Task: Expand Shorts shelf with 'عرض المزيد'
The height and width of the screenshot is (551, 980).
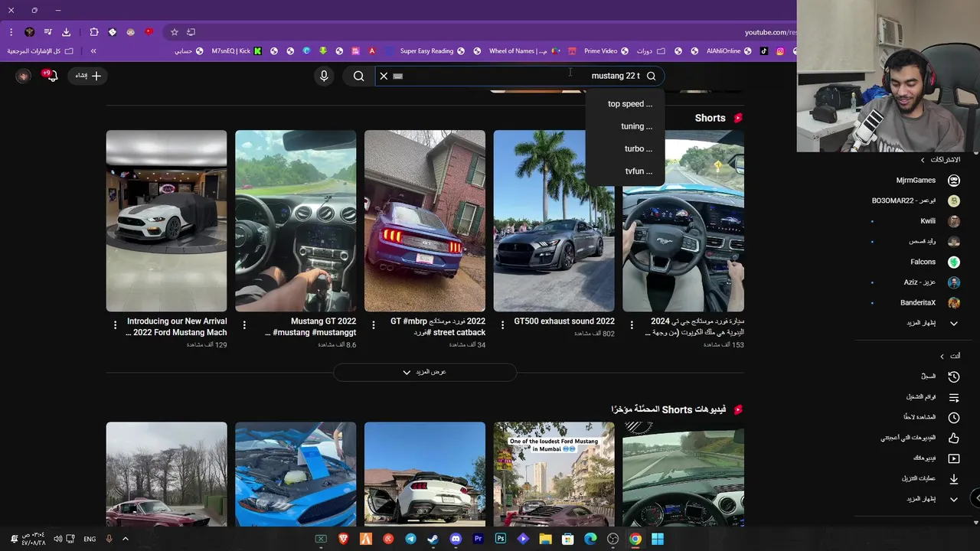Action: coord(425,372)
